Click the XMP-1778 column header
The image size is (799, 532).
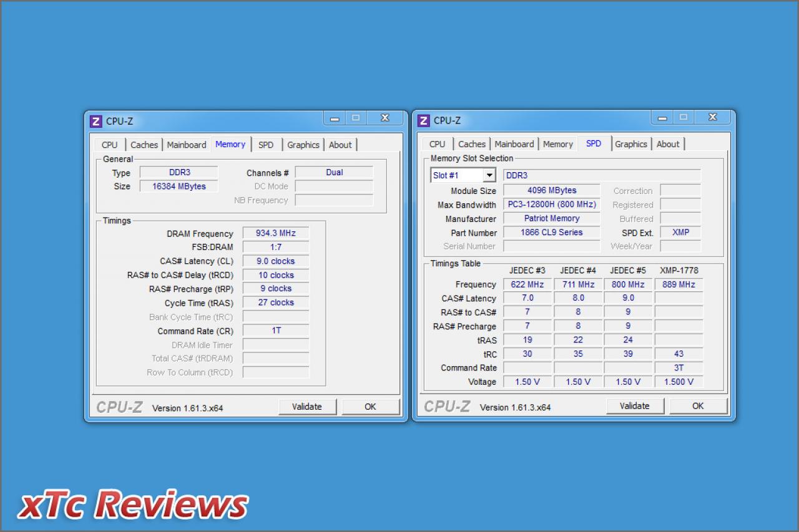(679, 271)
